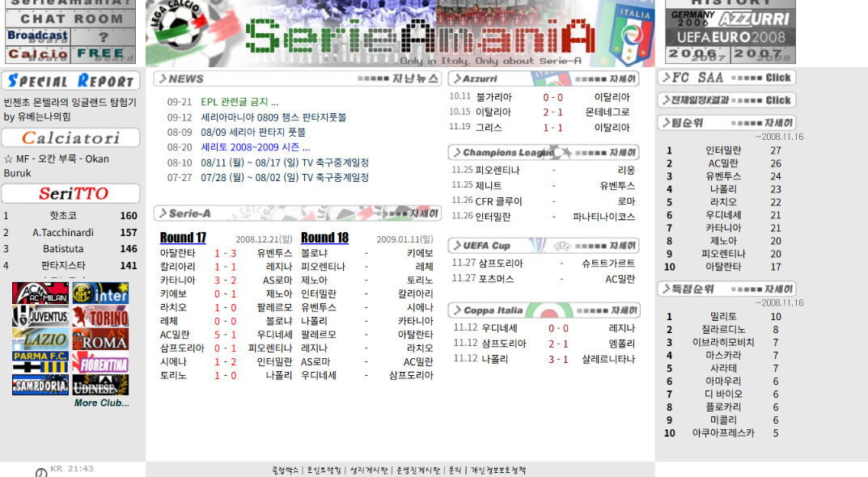Select the Sampdoria club badge
The image size is (868, 477).
pos(40,385)
